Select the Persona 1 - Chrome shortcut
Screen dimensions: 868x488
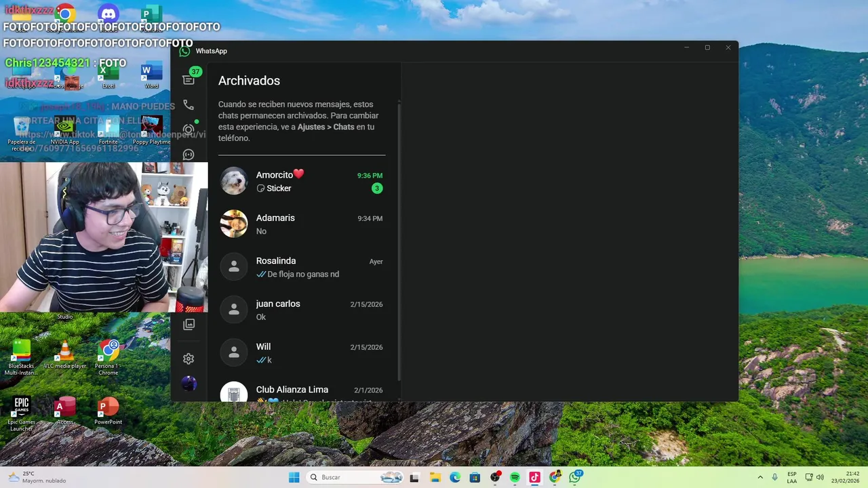click(108, 357)
